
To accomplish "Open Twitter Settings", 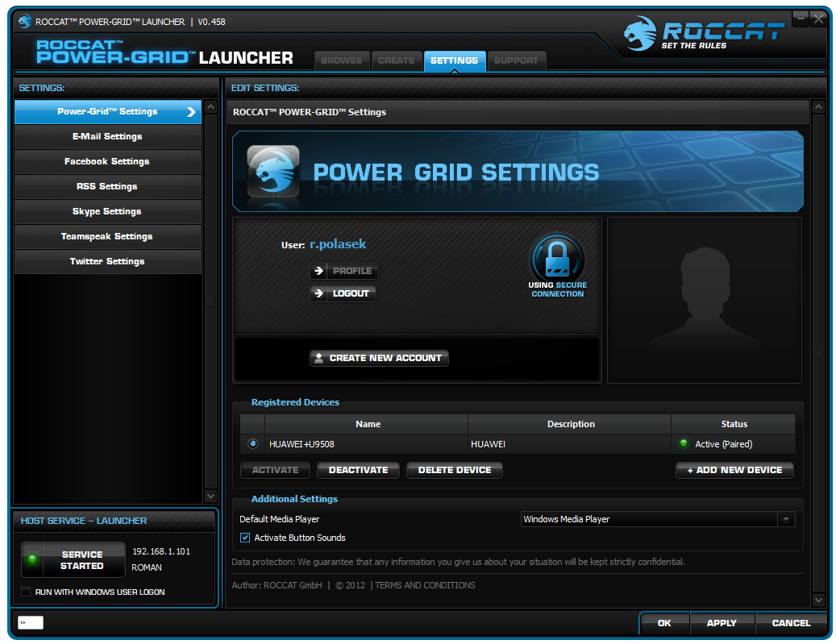I will [x=108, y=261].
